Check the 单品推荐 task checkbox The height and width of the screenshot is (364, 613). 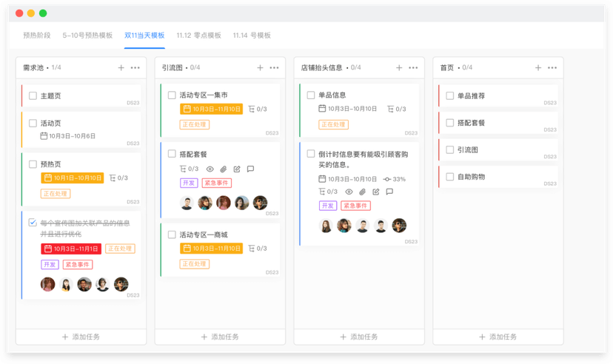pos(449,96)
